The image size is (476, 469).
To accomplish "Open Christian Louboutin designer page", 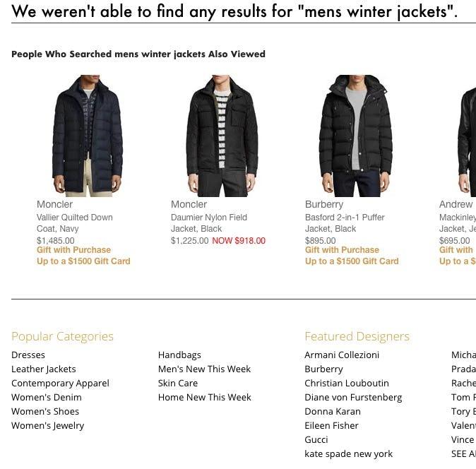I will pos(346,383).
